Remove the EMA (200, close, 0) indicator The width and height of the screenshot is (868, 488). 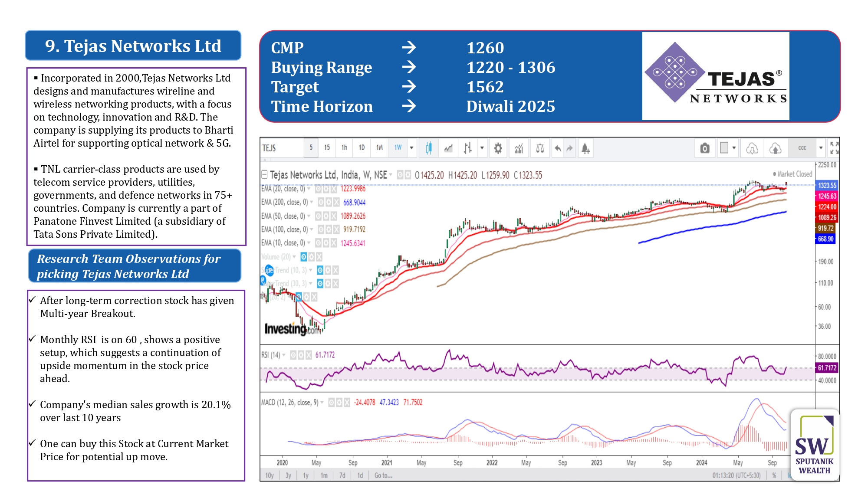336,202
